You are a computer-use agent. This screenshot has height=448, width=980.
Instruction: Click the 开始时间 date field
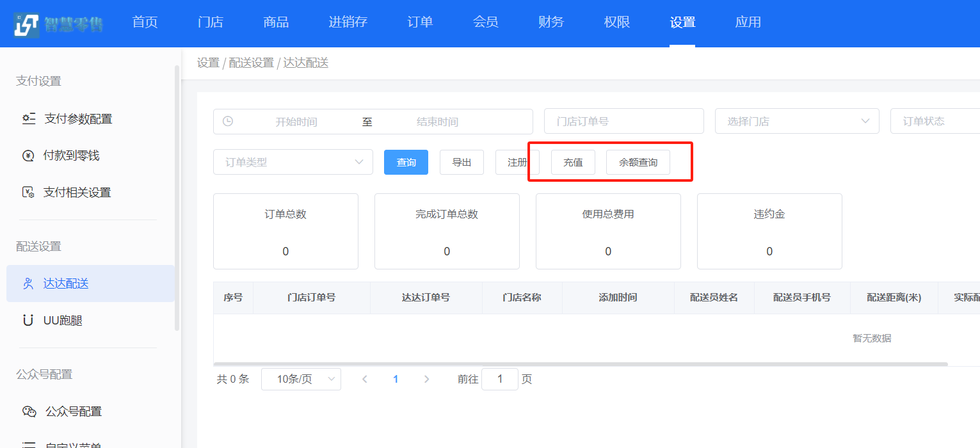tap(296, 122)
